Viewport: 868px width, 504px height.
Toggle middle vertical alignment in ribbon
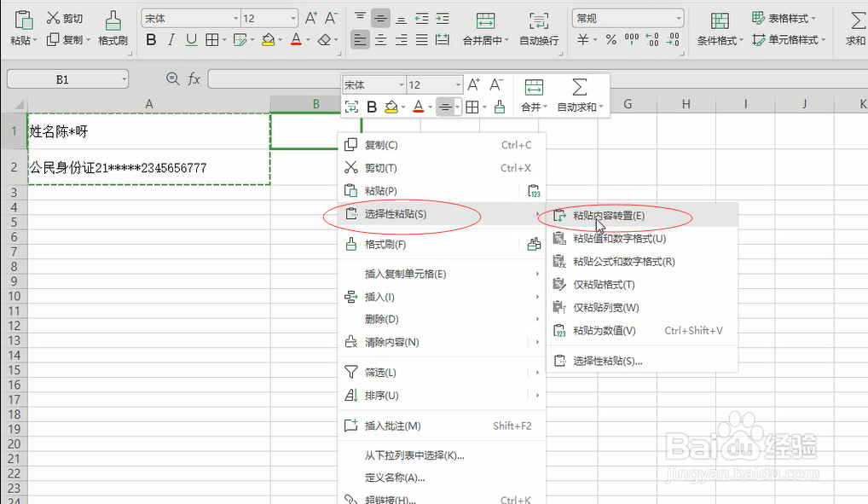380,18
